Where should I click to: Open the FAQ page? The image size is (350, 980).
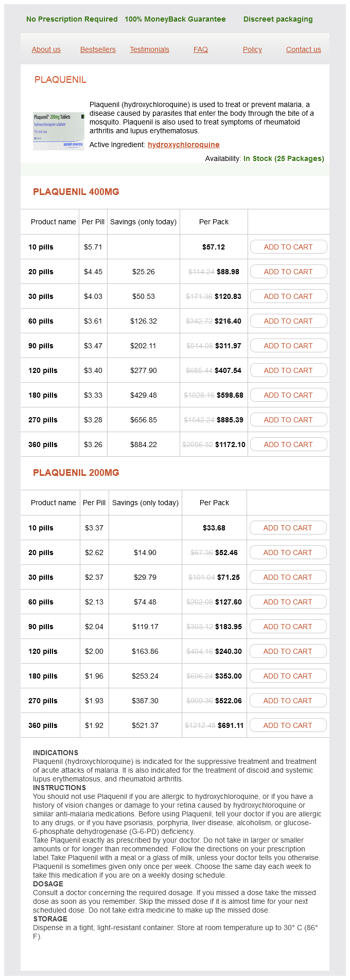coord(201,49)
